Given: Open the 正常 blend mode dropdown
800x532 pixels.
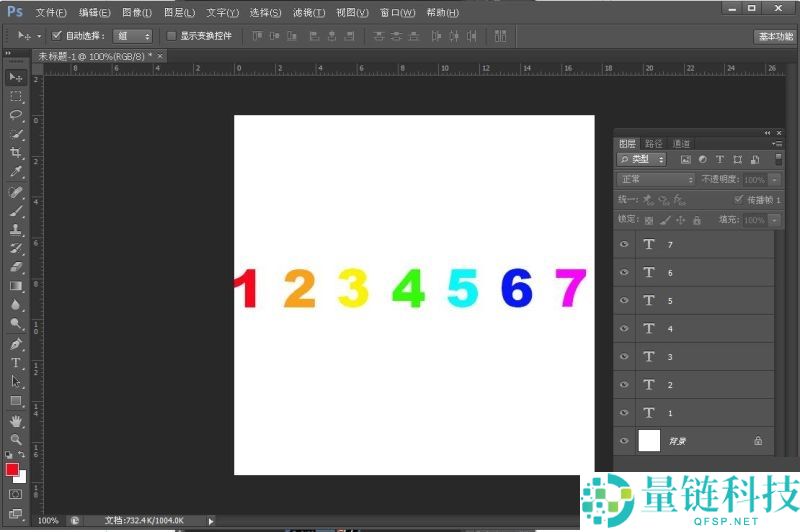Looking at the screenshot, I should (656, 179).
